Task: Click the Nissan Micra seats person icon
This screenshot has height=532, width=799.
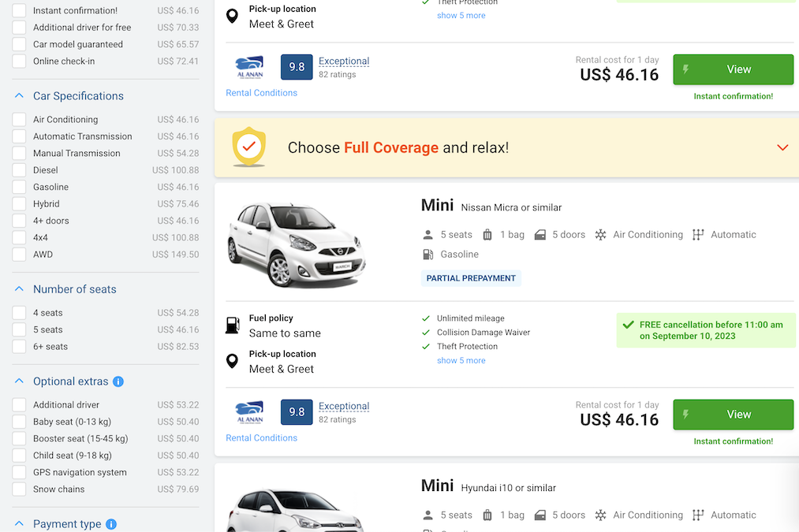Action: click(428, 235)
